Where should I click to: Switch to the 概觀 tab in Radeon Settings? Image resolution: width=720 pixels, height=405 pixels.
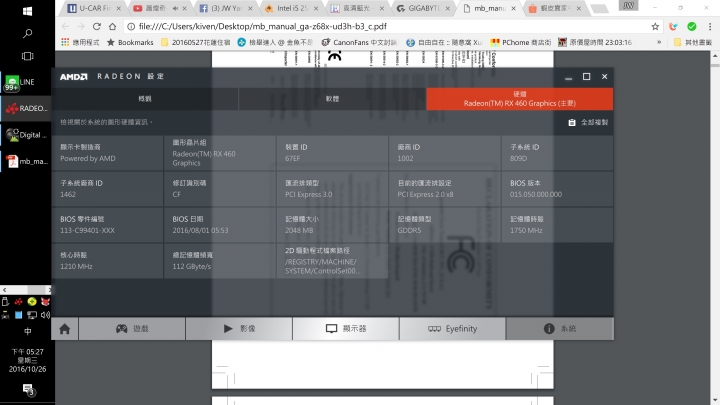click(145, 99)
